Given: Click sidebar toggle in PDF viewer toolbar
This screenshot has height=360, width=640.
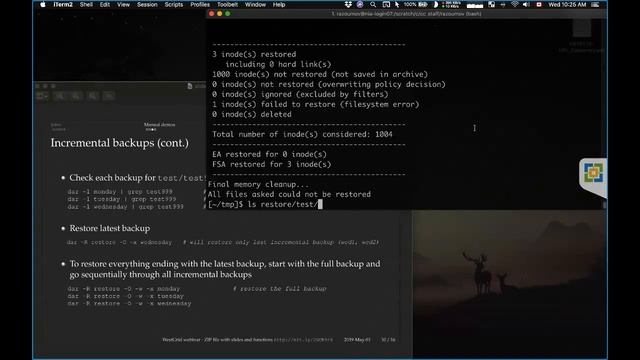Looking at the screenshot, I should click(42, 96).
